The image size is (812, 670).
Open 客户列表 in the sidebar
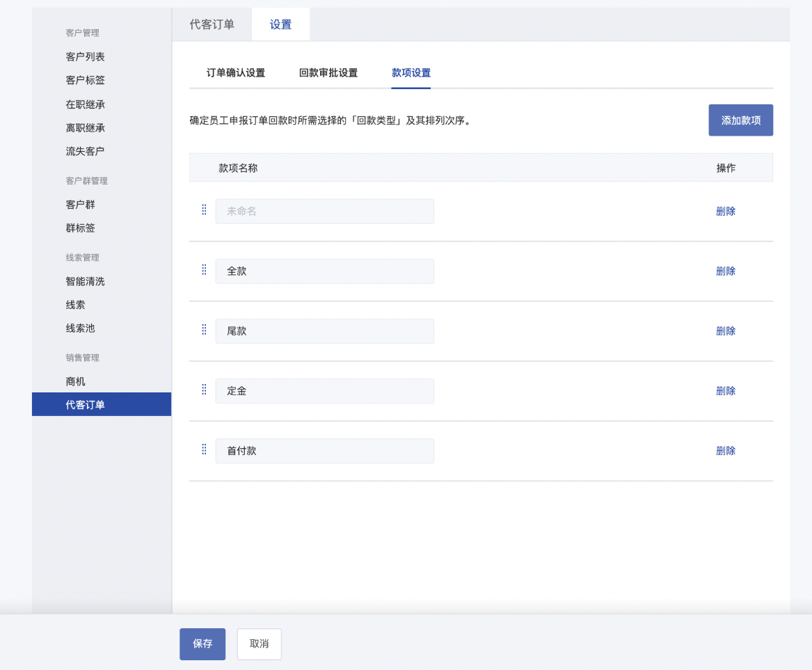pyautogui.click(x=86, y=56)
